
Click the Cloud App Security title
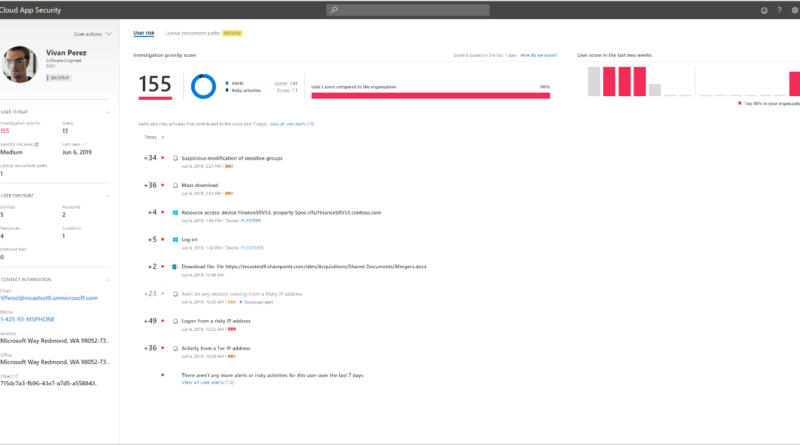point(31,10)
